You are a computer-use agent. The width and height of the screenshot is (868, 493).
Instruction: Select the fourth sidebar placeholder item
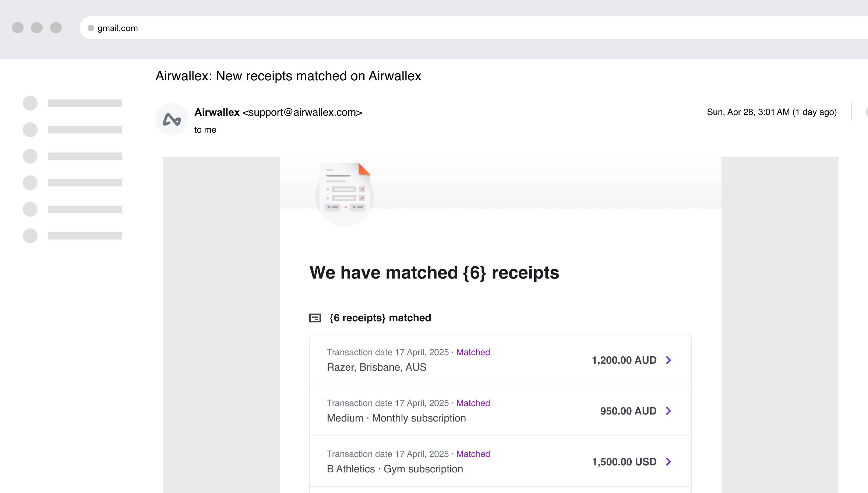coord(85,183)
